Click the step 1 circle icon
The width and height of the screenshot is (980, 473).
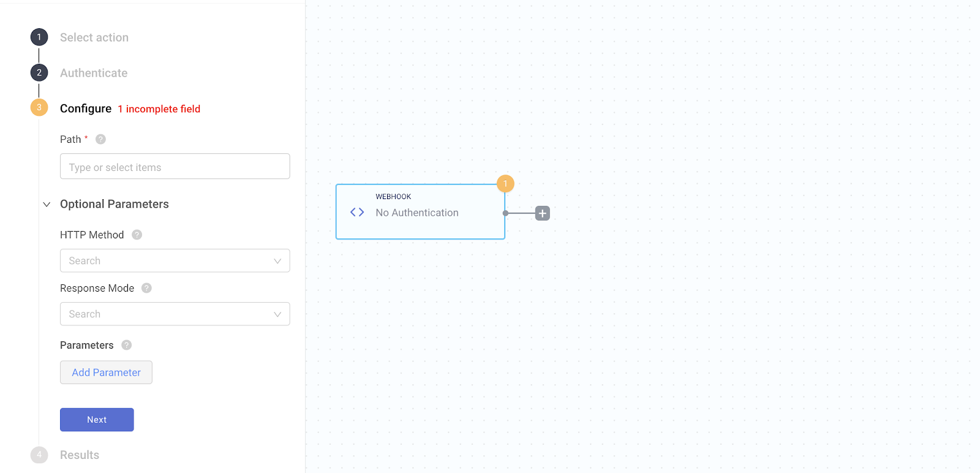pos(39,37)
